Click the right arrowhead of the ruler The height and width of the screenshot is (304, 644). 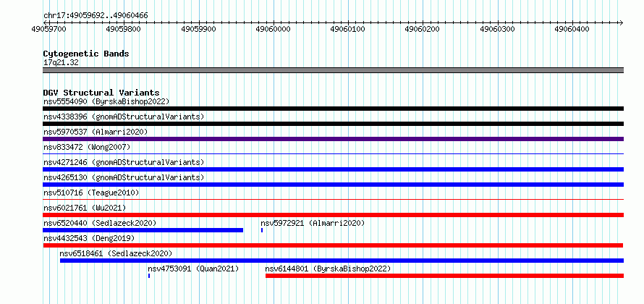[621, 22]
